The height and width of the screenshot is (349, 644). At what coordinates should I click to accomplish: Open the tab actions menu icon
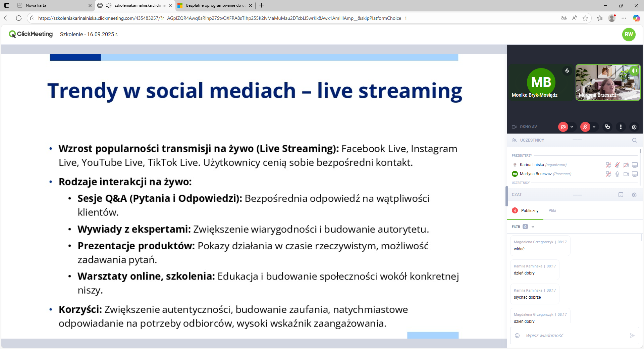click(x=7, y=5)
